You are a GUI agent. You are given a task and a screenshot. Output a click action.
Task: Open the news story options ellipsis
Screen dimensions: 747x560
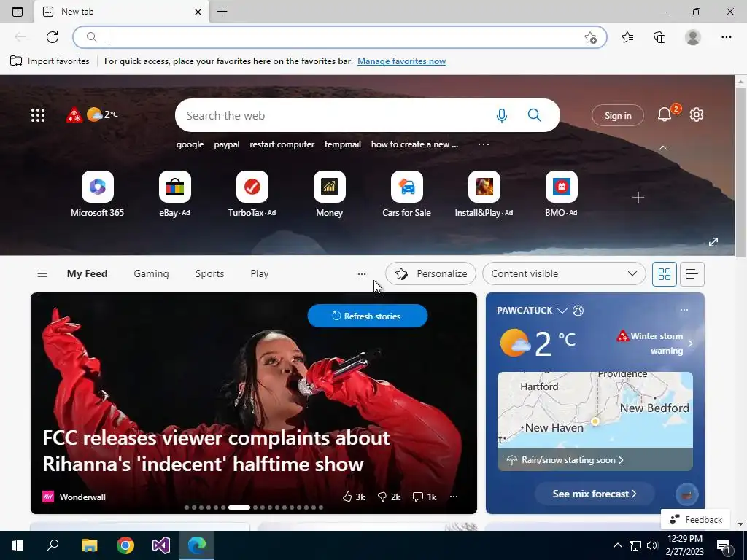coord(454,497)
